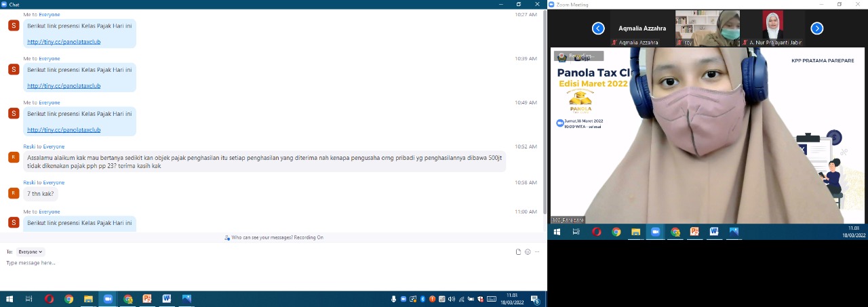
Task: Select the Aqmalia Azzahra participant tile
Action: pos(642,28)
